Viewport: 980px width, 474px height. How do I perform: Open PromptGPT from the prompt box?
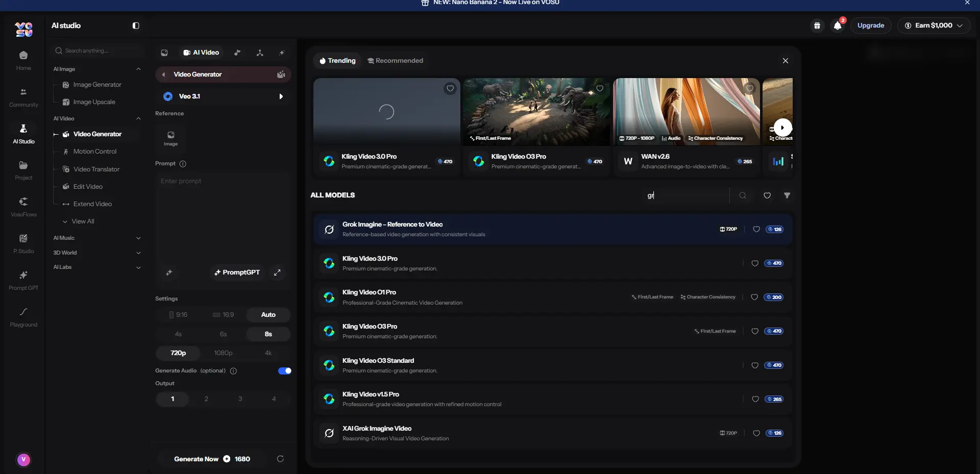point(237,272)
